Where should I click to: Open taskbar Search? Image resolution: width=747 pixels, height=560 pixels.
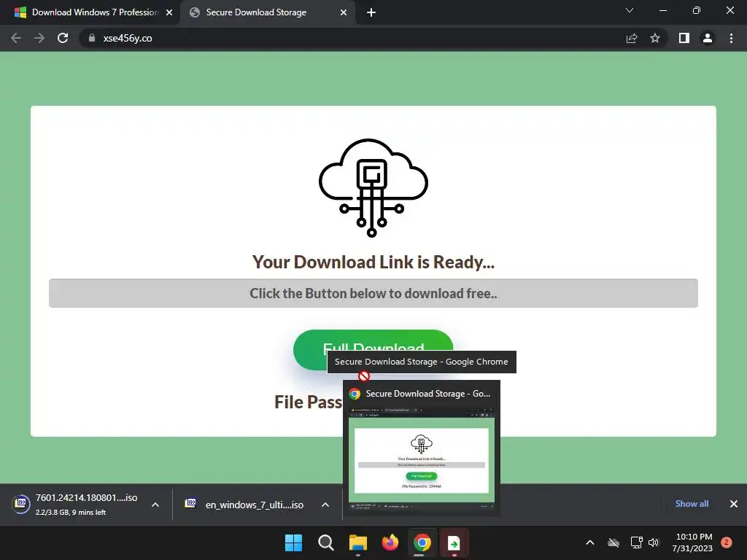pyautogui.click(x=326, y=542)
